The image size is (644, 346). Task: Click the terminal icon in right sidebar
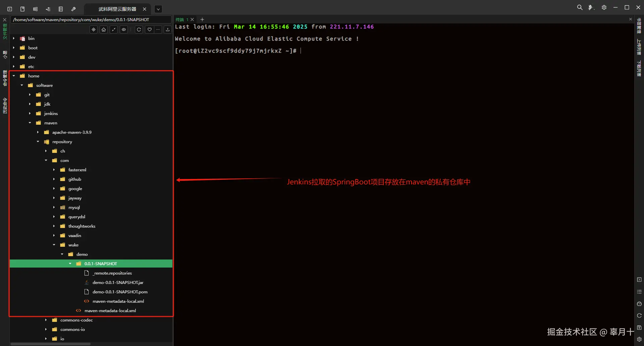tap(639, 280)
